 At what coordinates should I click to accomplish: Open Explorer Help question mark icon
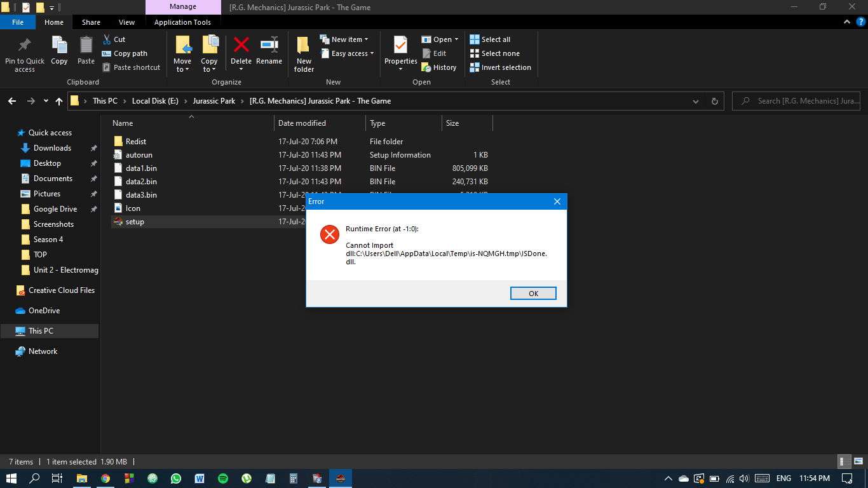pos(861,22)
